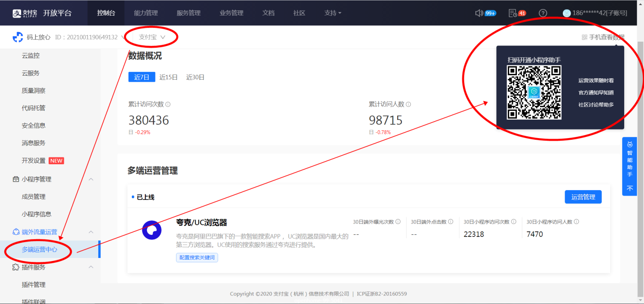Select the 近30日 time range
The width and height of the screenshot is (644, 304).
195,77
